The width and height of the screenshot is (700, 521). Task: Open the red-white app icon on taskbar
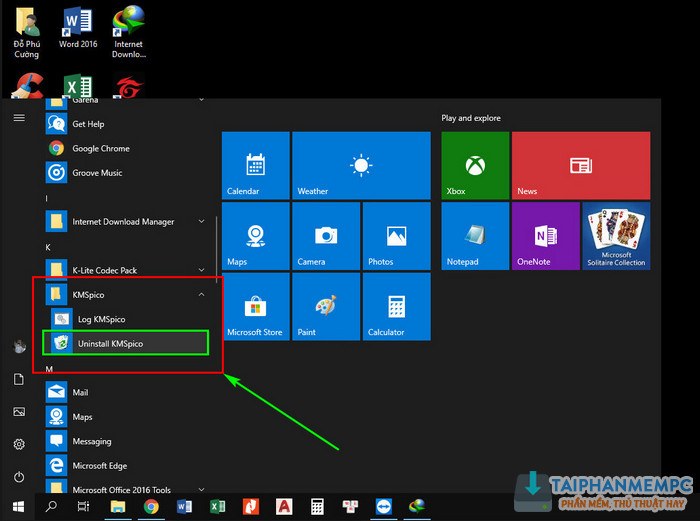click(x=350, y=507)
